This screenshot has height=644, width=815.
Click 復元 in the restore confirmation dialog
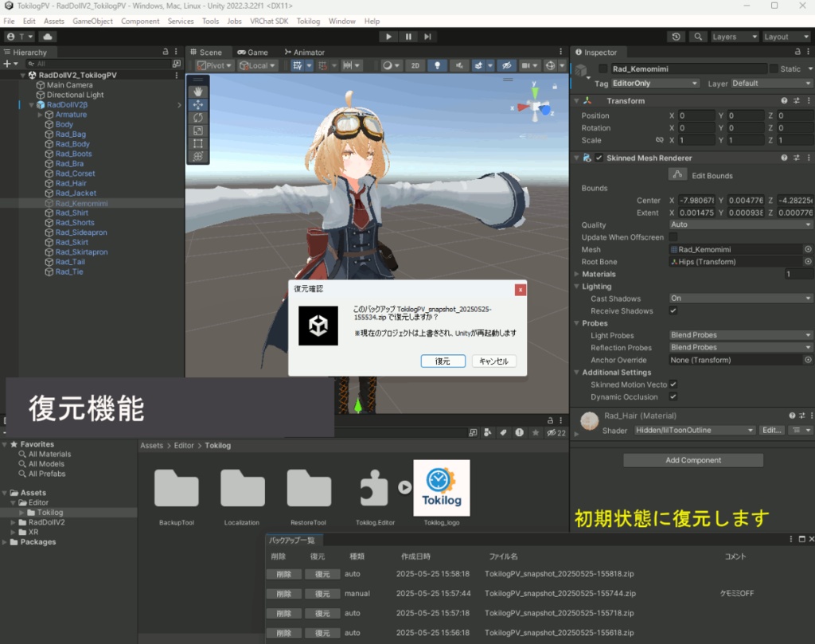click(x=443, y=361)
